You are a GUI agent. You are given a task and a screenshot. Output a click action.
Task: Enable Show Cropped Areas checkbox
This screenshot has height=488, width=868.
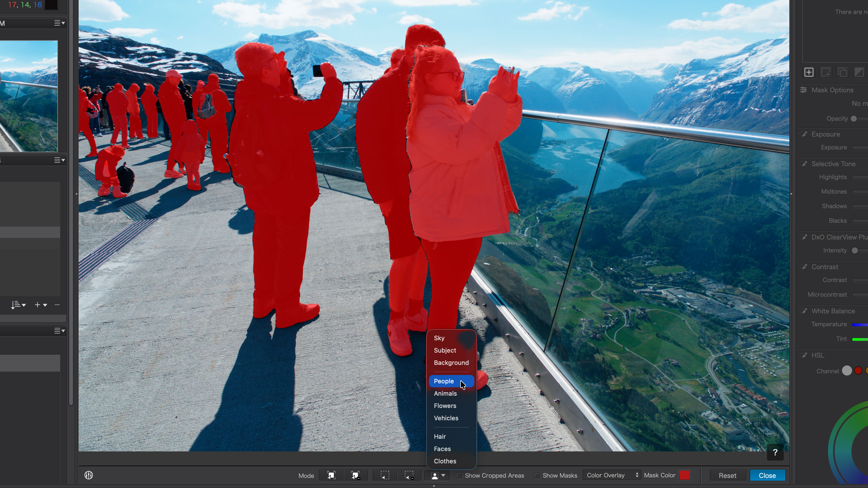click(459, 475)
